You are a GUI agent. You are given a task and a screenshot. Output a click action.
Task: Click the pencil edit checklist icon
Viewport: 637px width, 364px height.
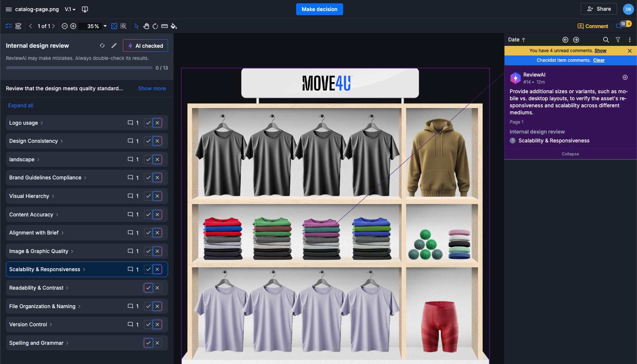114,45
